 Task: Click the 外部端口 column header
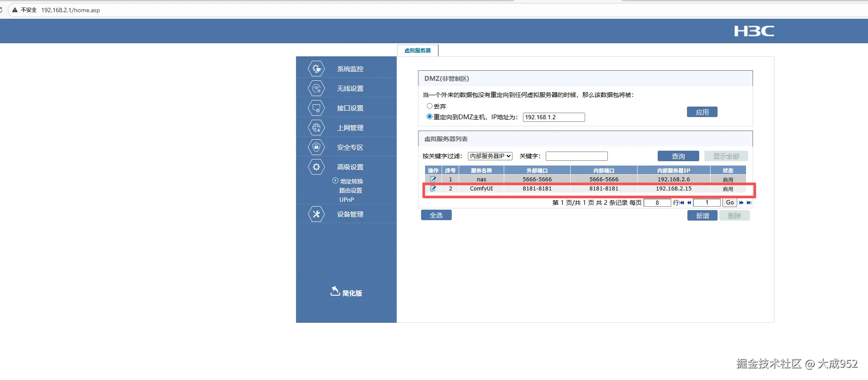[537, 170]
